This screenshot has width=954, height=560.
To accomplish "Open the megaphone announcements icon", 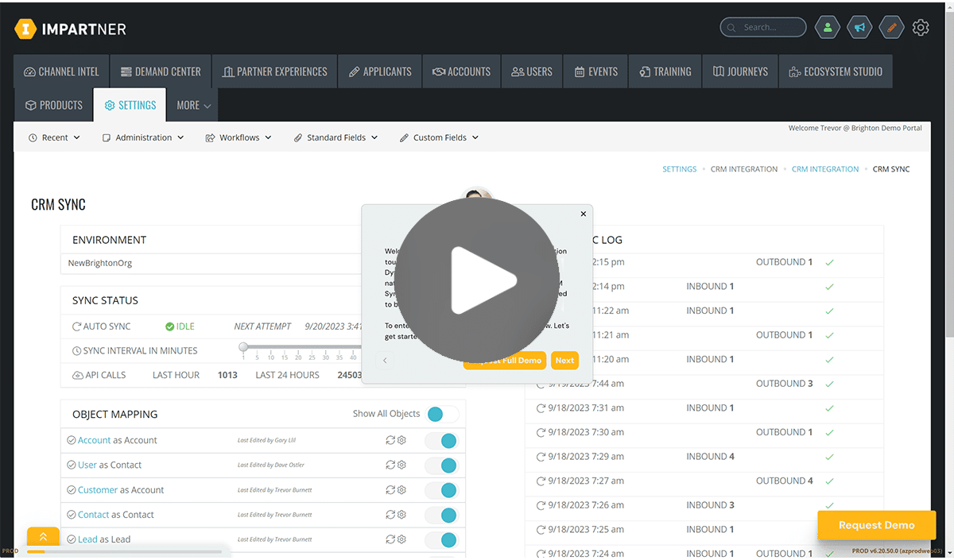I will (x=859, y=27).
